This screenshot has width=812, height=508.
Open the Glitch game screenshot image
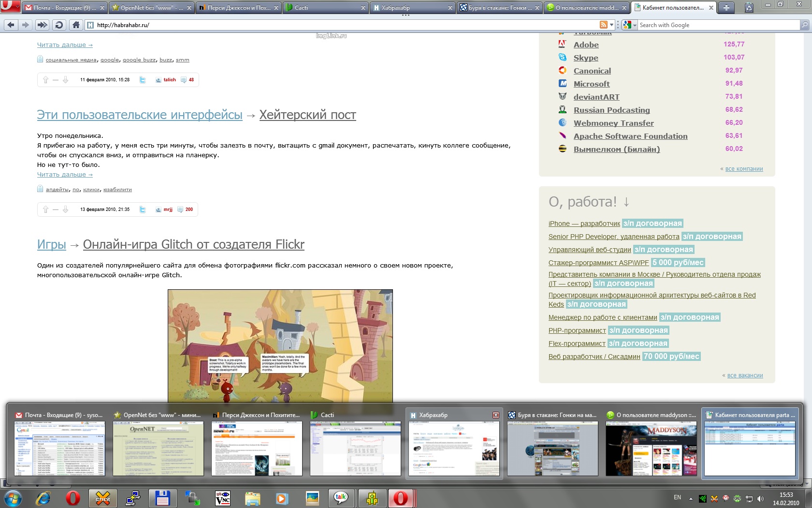click(280, 346)
